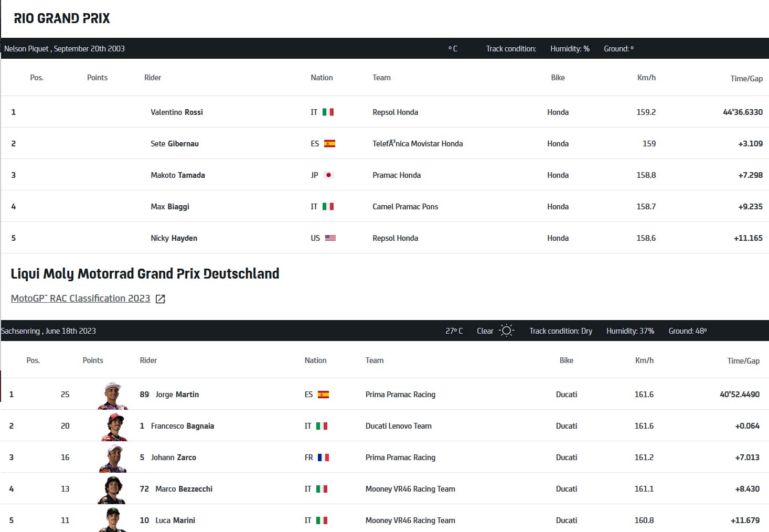Click the winning time 40'52.4490
Image resolution: width=769 pixels, height=532 pixels.
pos(740,395)
